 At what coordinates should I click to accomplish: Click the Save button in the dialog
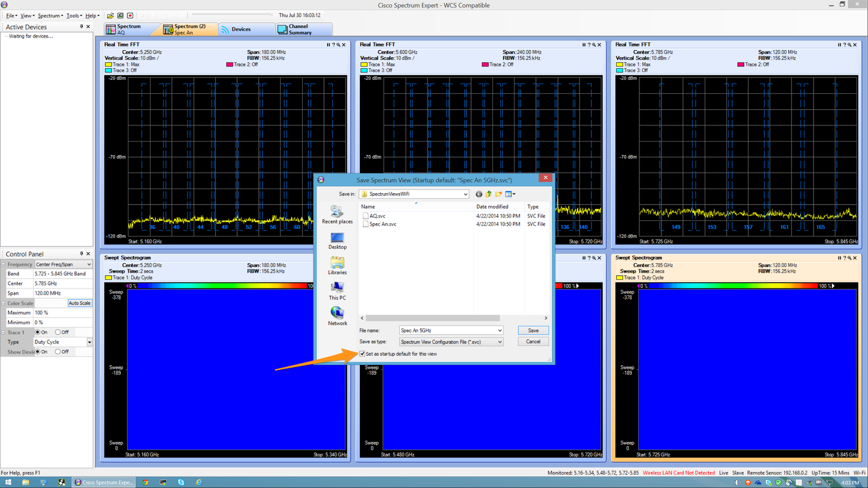pyautogui.click(x=533, y=331)
